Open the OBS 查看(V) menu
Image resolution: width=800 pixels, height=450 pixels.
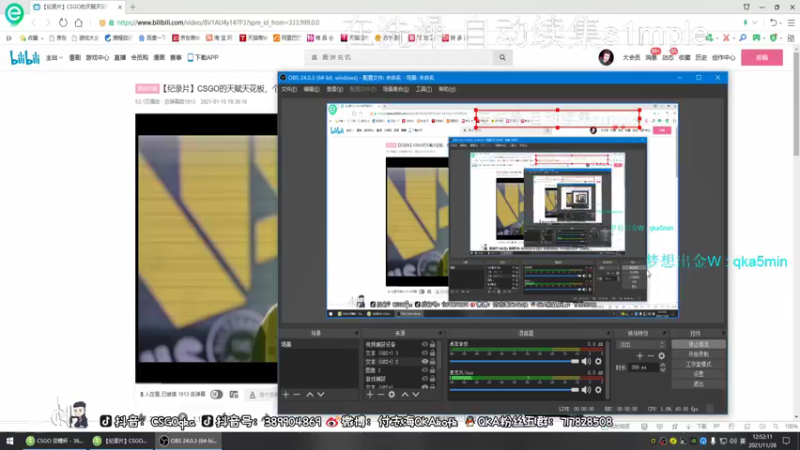coord(335,89)
